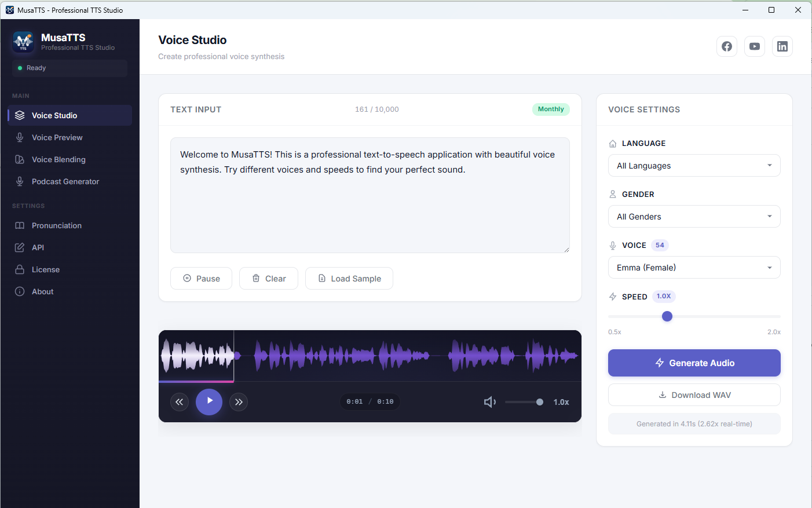Click the API settings icon
Viewport: 812px width, 508px height.
pyautogui.click(x=19, y=247)
